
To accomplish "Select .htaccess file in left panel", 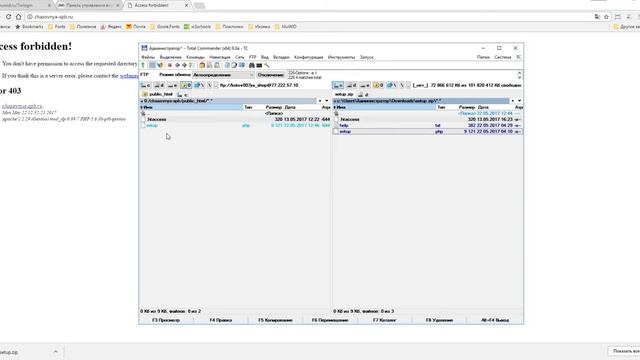I will pyautogui.click(x=235, y=119).
